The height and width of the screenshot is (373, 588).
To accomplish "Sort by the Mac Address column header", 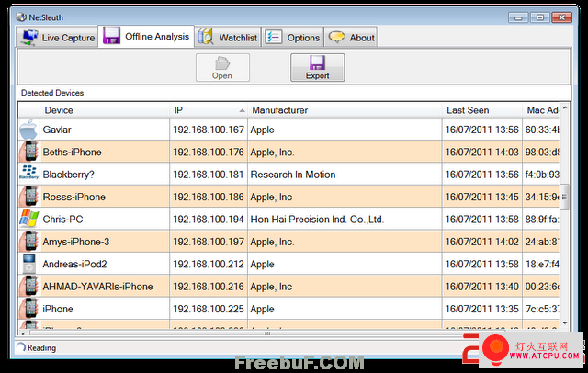I will click(541, 110).
